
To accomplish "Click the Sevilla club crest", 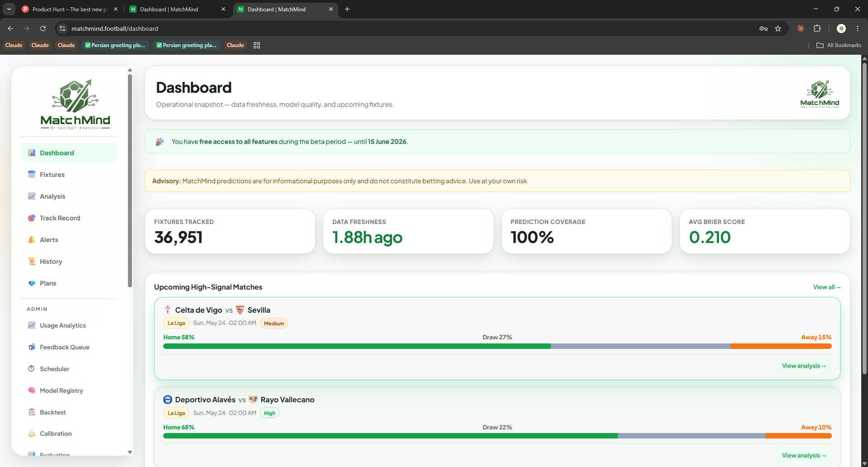I will click(240, 310).
